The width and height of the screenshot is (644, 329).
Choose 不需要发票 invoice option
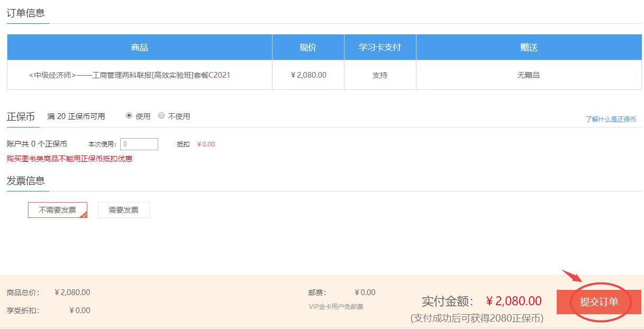point(57,209)
